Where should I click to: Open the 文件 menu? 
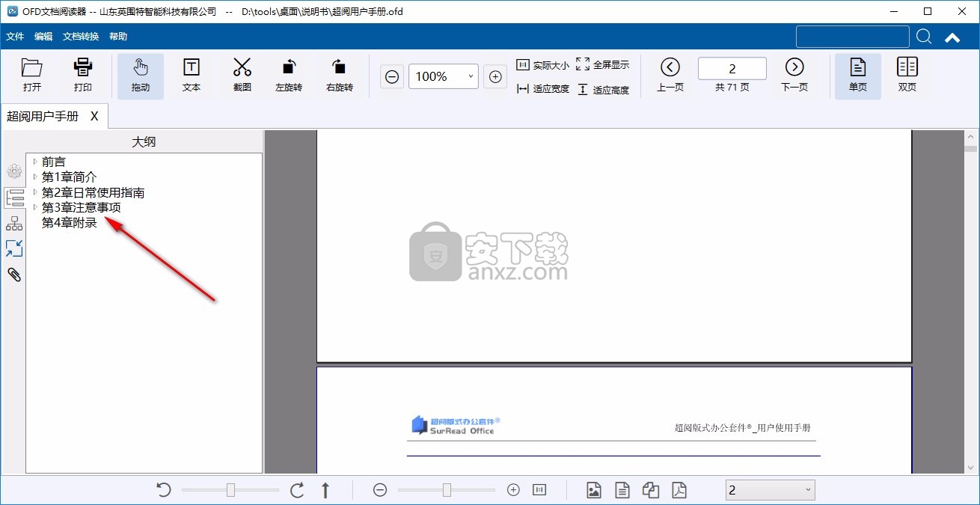coord(15,37)
